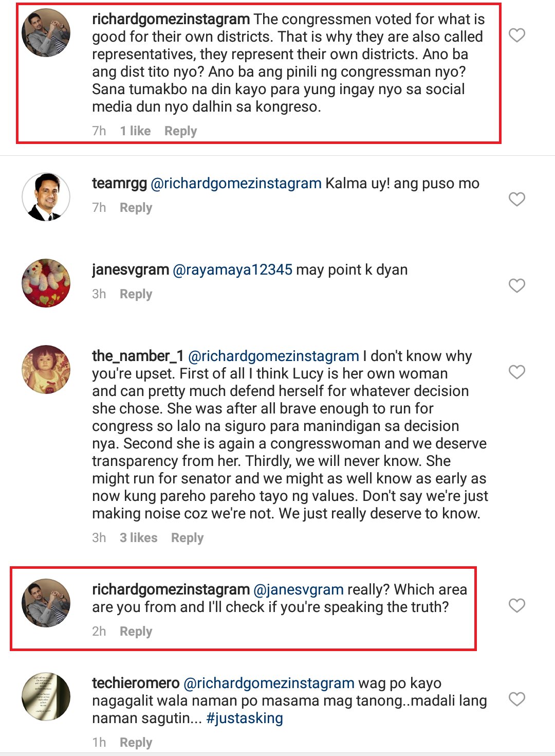Open the #justasking hashtag

pyautogui.click(x=245, y=718)
